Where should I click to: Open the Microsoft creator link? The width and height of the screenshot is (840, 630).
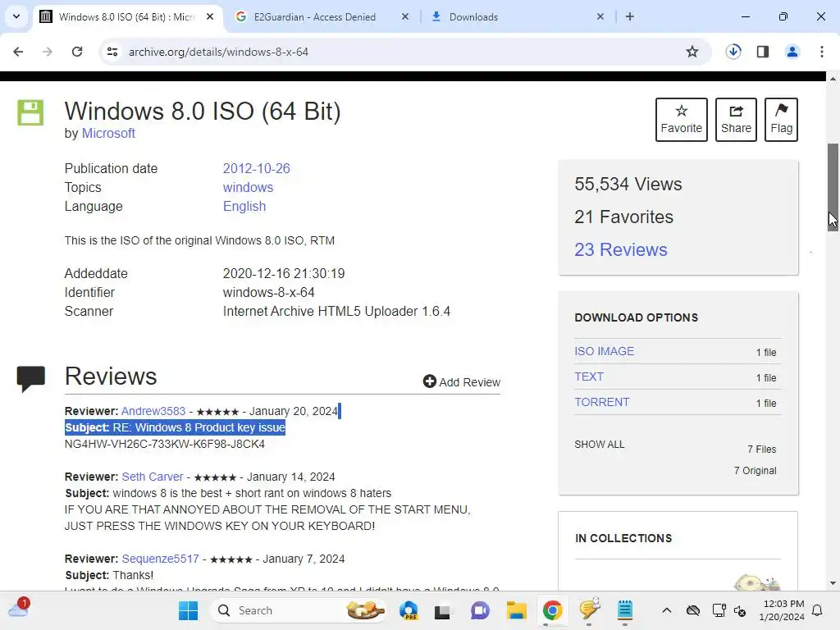pyautogui.click(x=108, y=134)
